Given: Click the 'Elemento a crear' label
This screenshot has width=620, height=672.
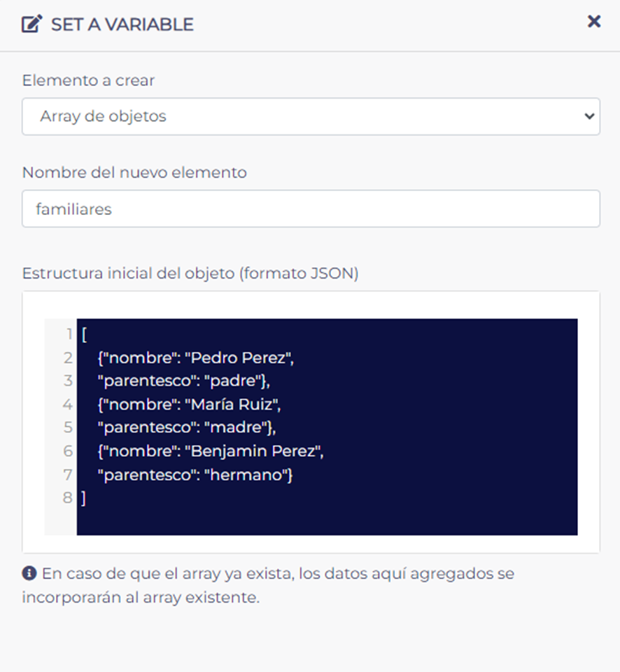Looking at the screenshot, I should pyautogui.click(x=88, y=80).
